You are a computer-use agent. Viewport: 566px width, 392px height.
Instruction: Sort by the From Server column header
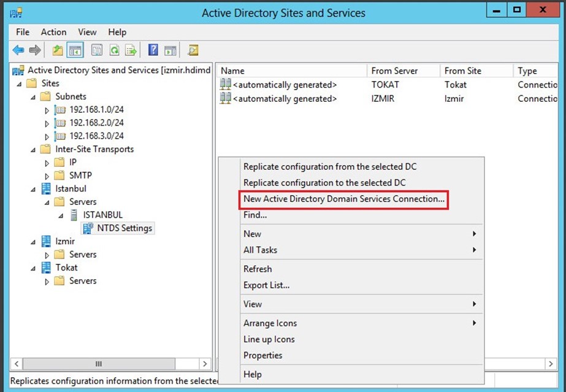coord(403,71)
